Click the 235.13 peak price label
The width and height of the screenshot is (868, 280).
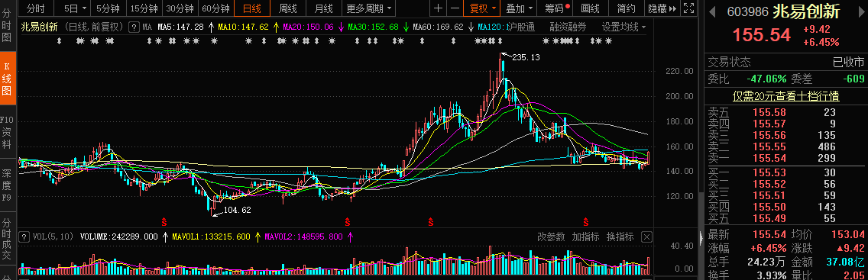(x=526, y=57)
